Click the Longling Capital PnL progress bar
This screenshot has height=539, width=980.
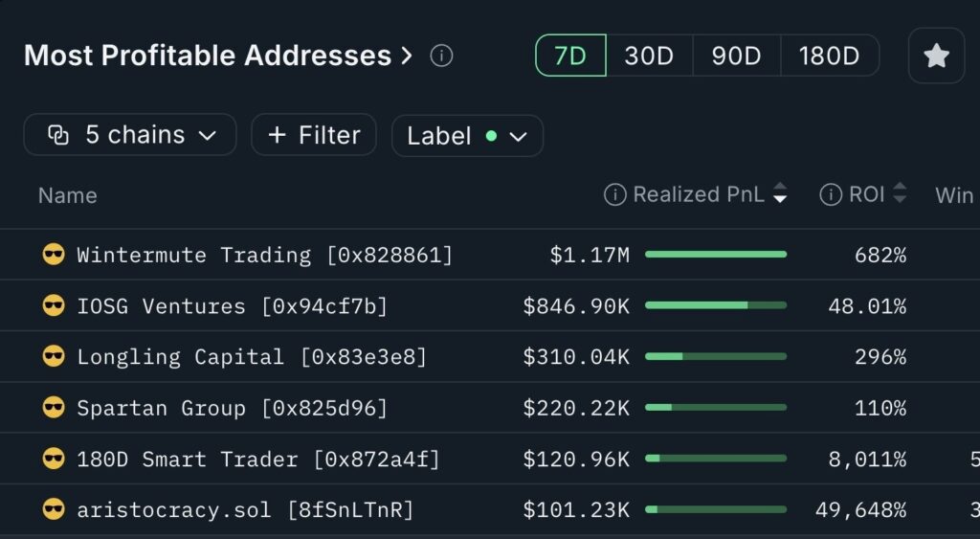715,356
